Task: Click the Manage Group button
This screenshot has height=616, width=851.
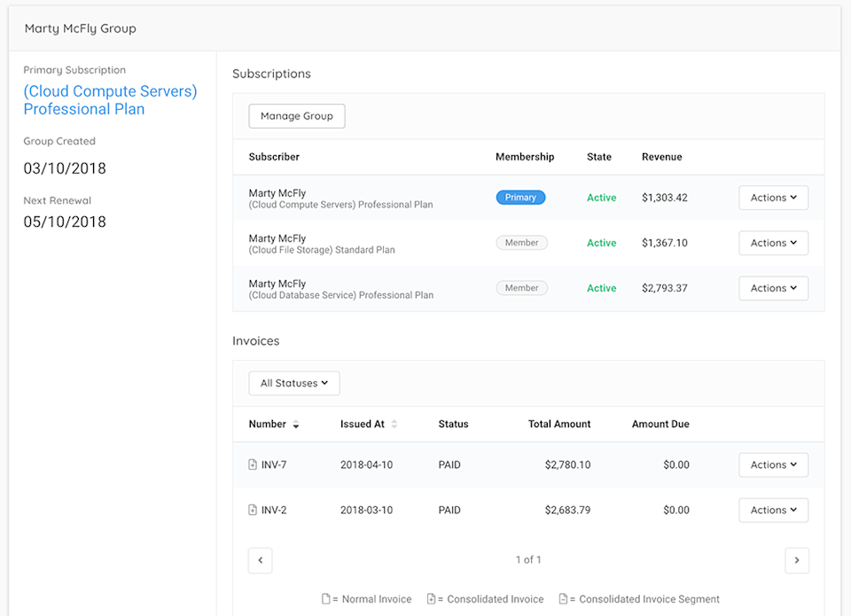Action: pyautogui.click(x=297, y=116)
